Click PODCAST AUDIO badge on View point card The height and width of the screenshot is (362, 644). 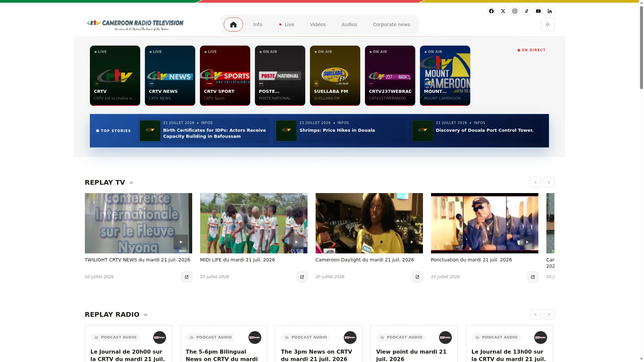click(401, 338)
